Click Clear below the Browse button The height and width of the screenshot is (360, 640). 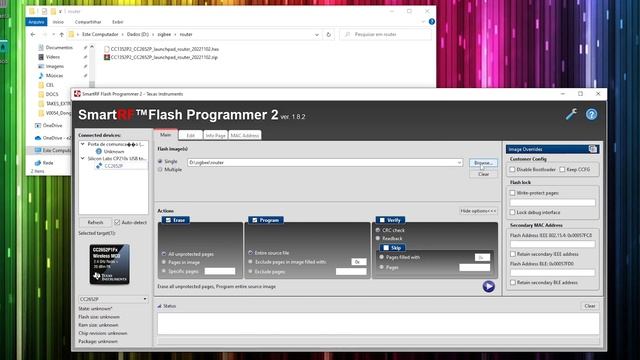(483, 174)
